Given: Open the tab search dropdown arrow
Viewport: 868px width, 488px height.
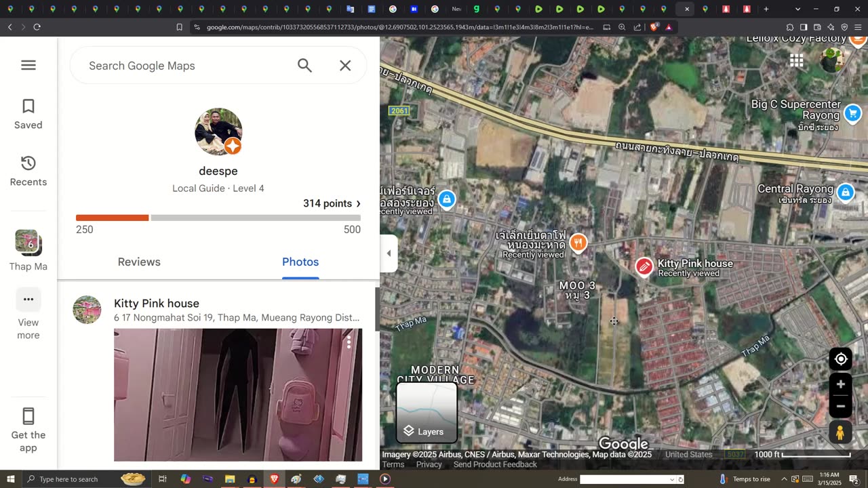Looking at the screenshot, I should click(797, 9).
